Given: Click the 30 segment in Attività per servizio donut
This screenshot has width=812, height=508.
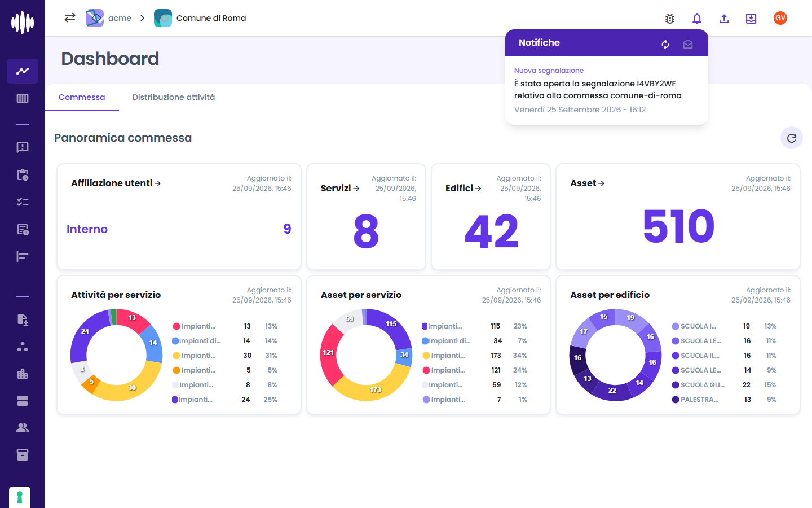Looking at the screenshot, I should pos(132,387).
